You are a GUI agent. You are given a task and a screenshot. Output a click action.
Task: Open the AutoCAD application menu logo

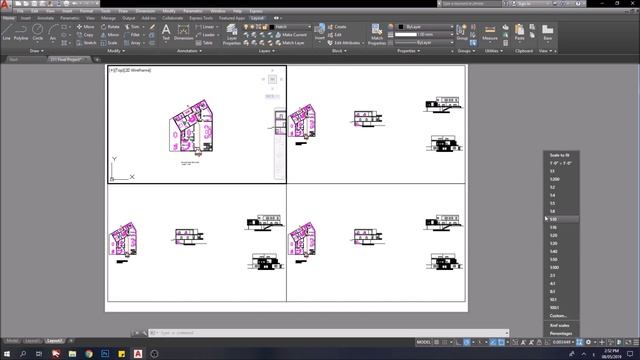(x=5, y=4)
